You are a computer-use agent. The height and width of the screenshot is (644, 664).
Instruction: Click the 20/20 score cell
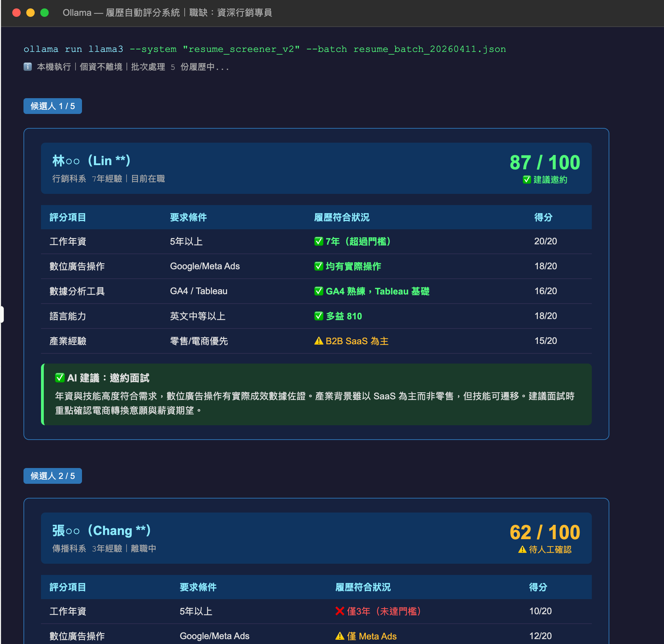(546, 241)
